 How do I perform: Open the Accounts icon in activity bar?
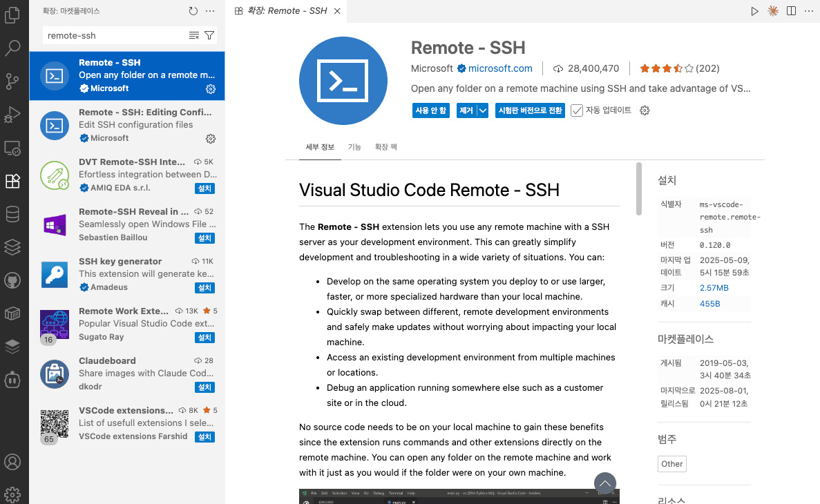click(x=12, y=462)
